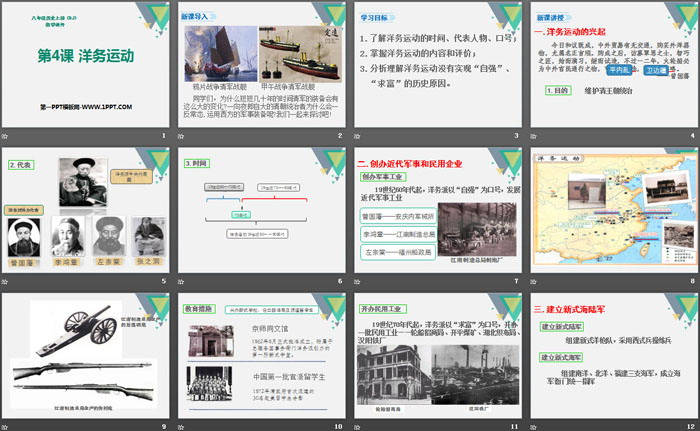
Task: Click the 新课导入 label on slide 2
Action: (196, 17)
